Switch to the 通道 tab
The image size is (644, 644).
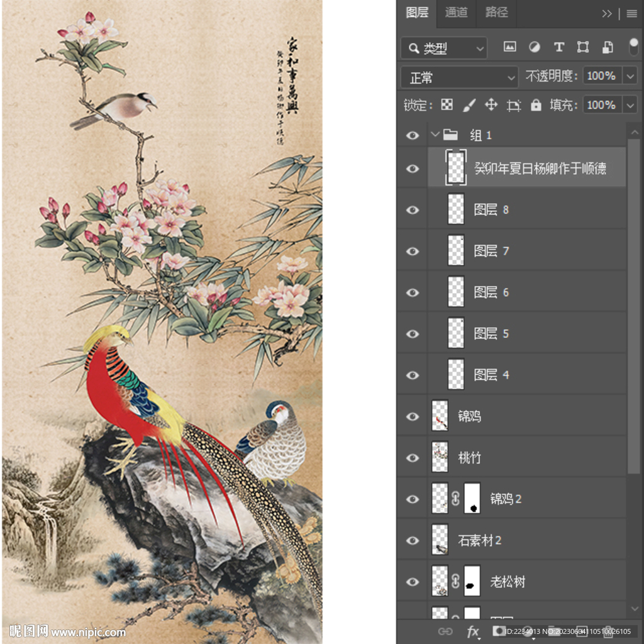click(x=457, y=13)
